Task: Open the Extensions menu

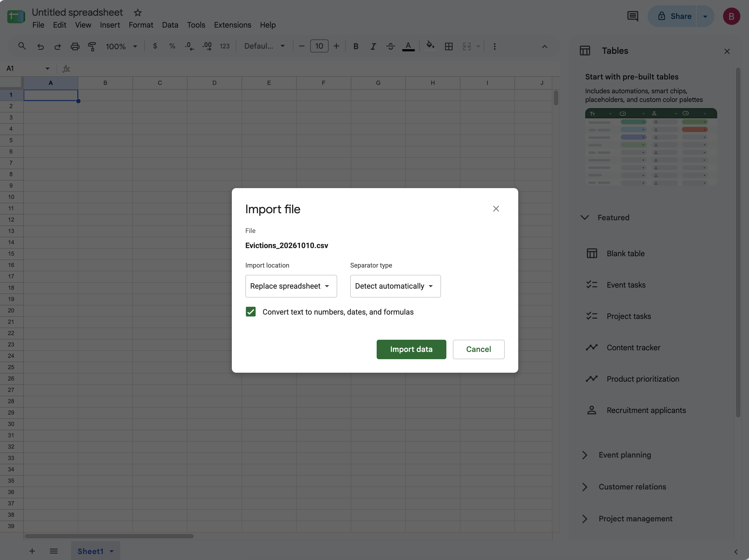Action: click(x=232, y=25)
